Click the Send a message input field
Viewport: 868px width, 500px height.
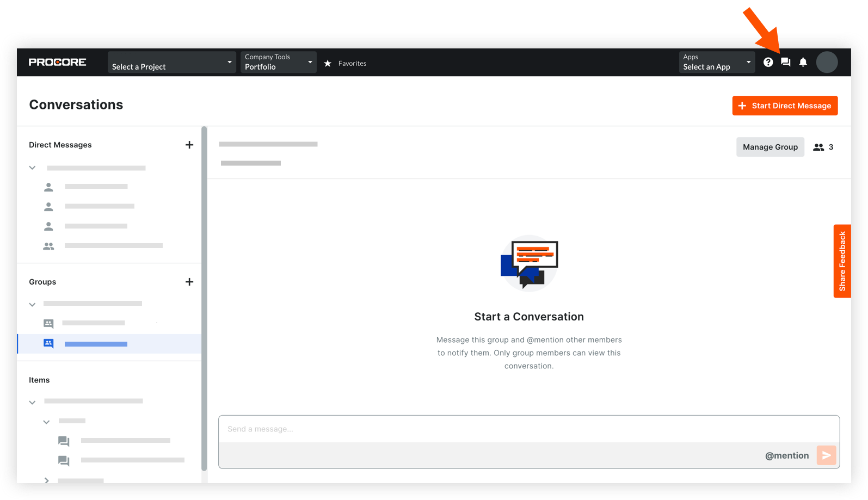528,429
